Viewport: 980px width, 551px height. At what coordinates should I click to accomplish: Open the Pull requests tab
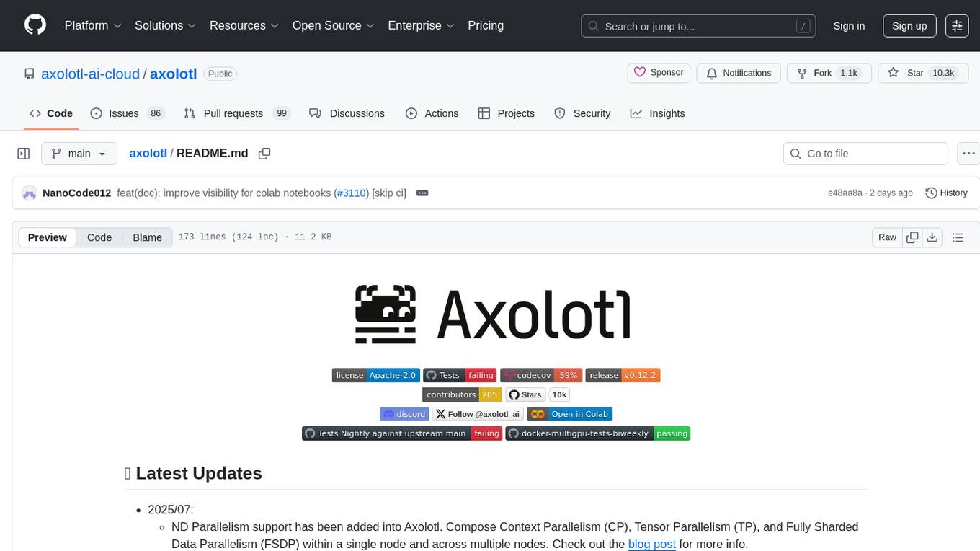pos(237,113)
